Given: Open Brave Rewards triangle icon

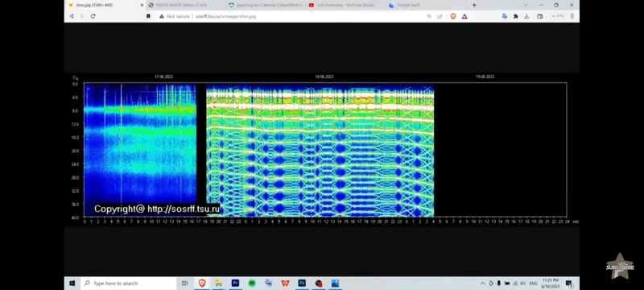Looking at the screenshot, I should pos(464,16).
